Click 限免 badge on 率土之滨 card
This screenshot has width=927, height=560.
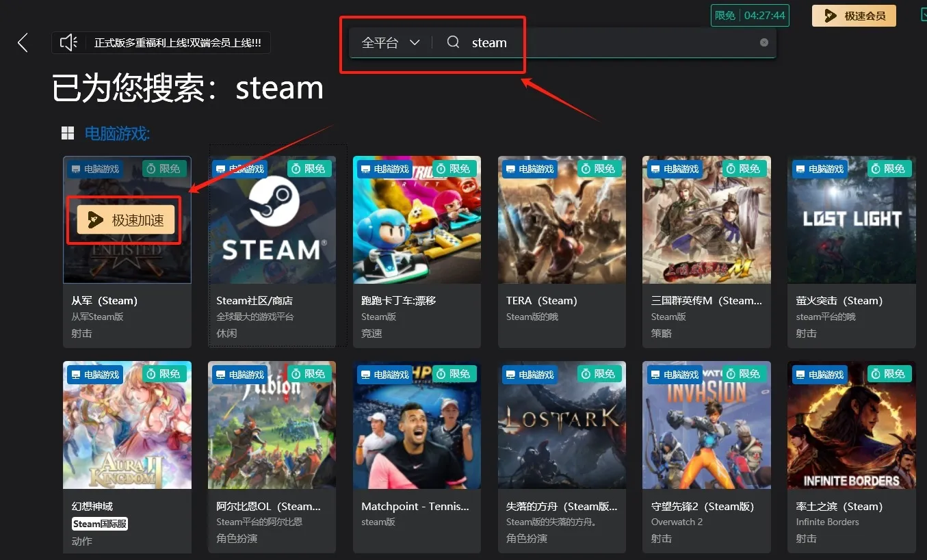coord(889,373)
